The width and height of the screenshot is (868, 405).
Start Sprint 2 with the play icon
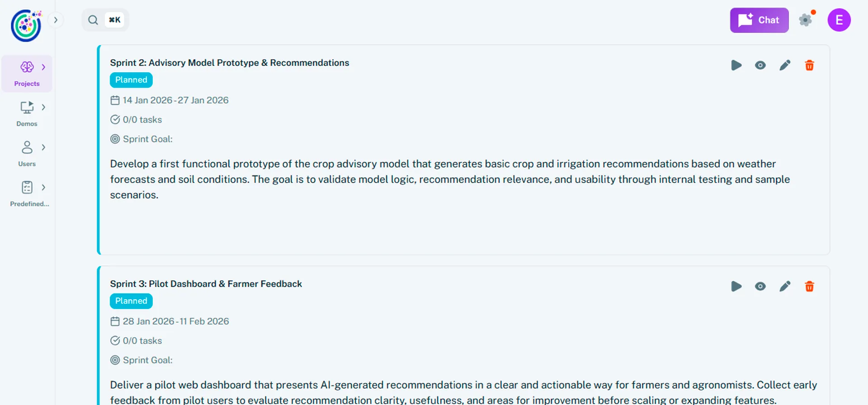pyautogui.click(x=736, y=65)
